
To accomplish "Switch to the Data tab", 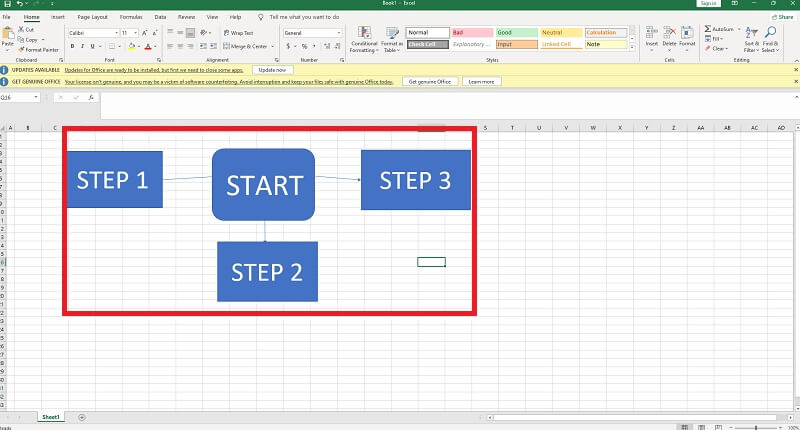I will [x=160, y=17].
